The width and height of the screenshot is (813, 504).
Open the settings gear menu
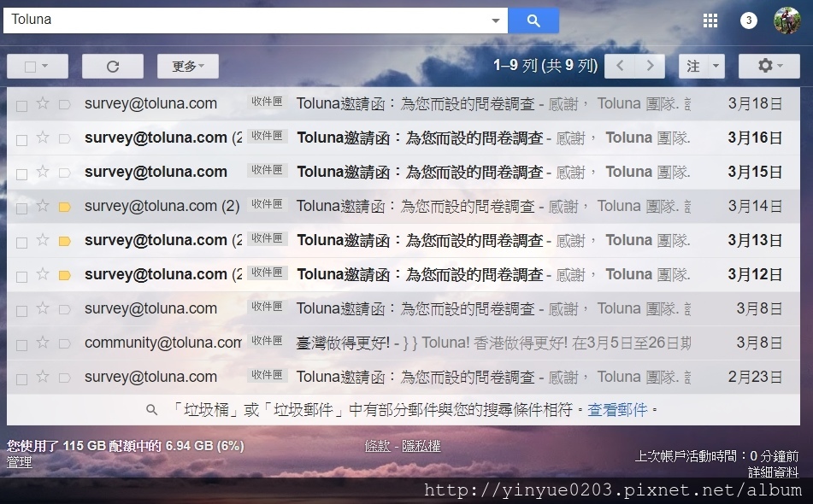(769, 67)
